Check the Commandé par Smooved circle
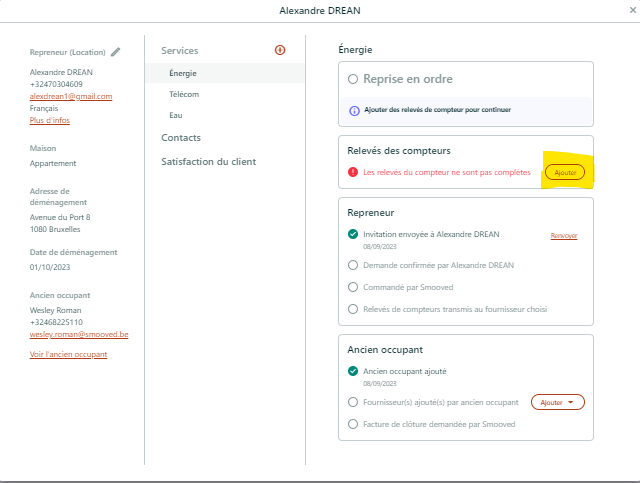 pyautogui.click(x=353, y=287)
